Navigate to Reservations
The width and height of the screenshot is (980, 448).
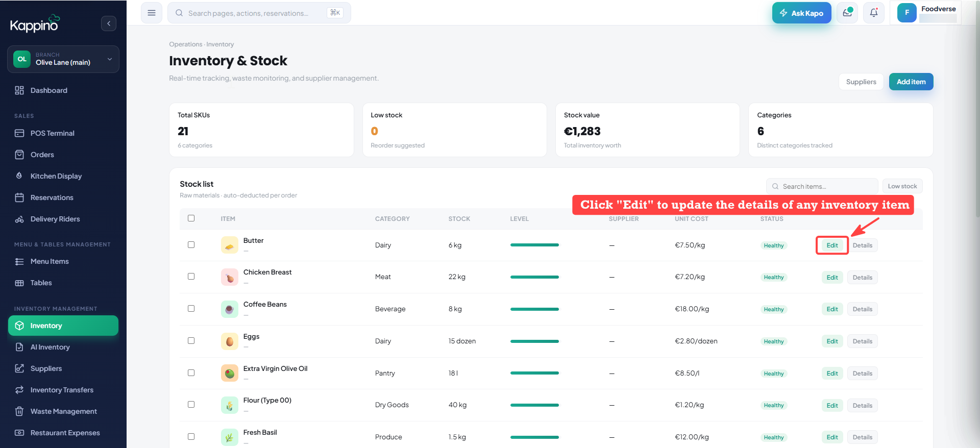pos(63,197)
